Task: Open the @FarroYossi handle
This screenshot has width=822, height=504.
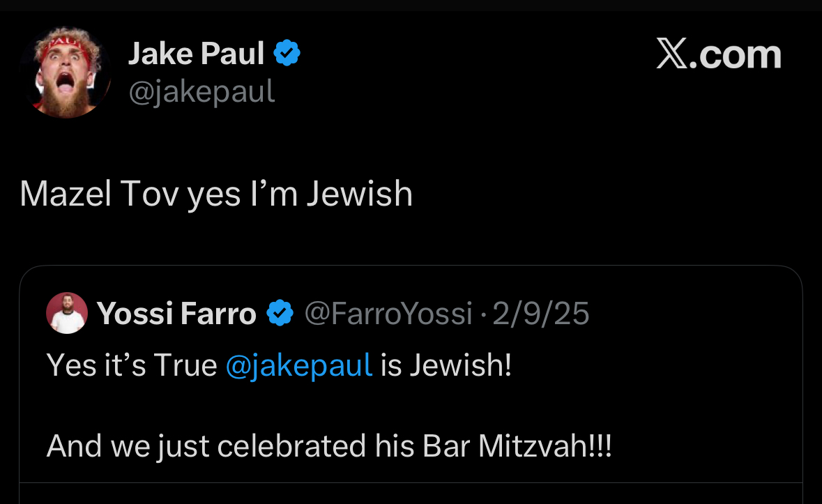Action: tap(389, 314)
